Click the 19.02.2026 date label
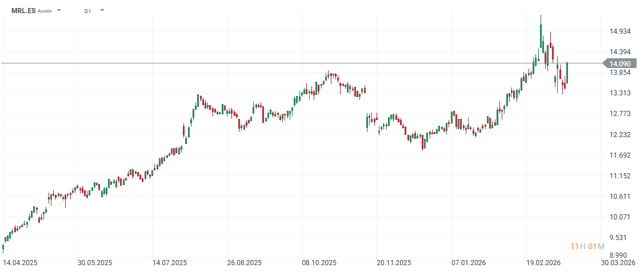 (x=543, y=263)
